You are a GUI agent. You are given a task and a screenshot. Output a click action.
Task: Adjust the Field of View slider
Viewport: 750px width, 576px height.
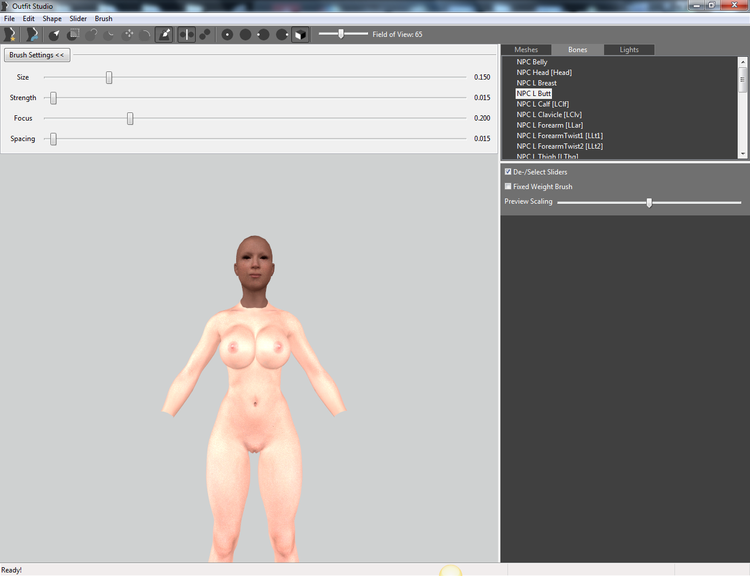pyautogui.click(x=341, y=33)
